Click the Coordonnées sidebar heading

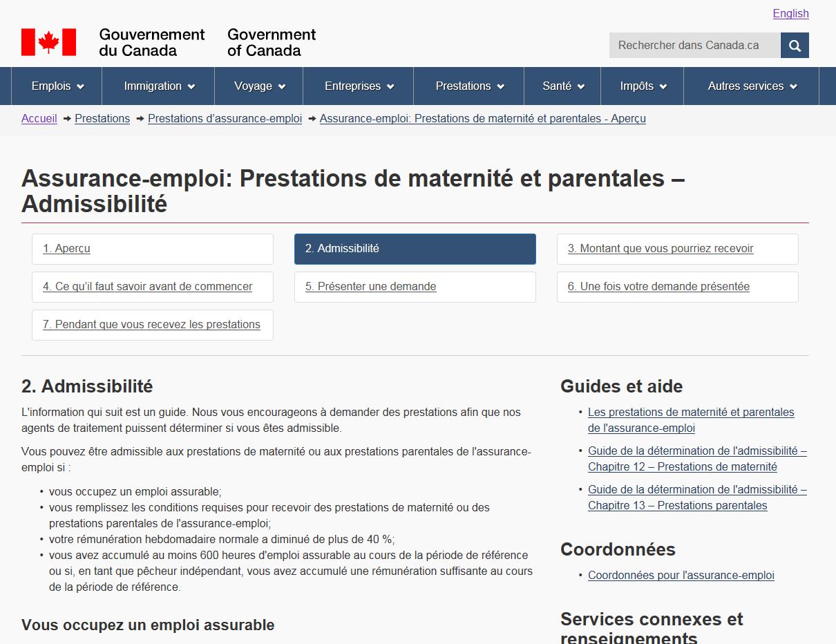618,549
